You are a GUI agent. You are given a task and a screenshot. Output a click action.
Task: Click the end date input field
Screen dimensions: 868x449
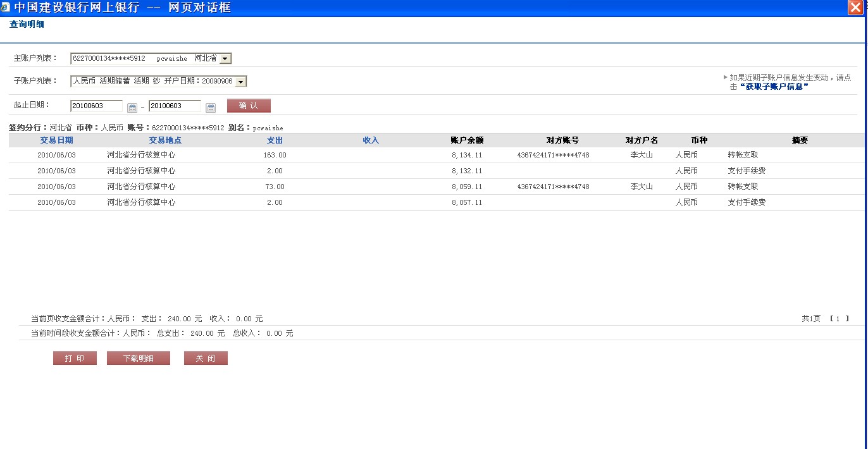pyautogui.click(x=175, y=106)
